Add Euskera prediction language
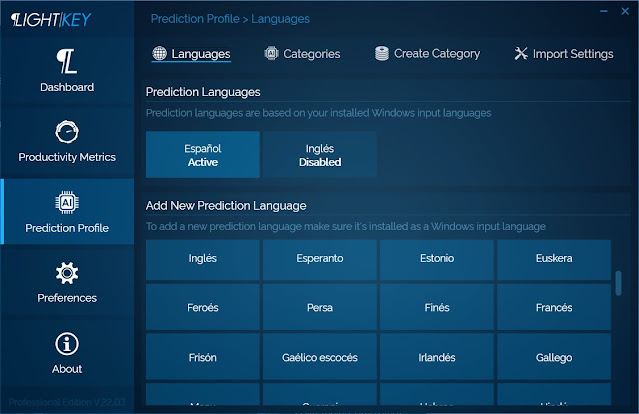 pos(554,260)
